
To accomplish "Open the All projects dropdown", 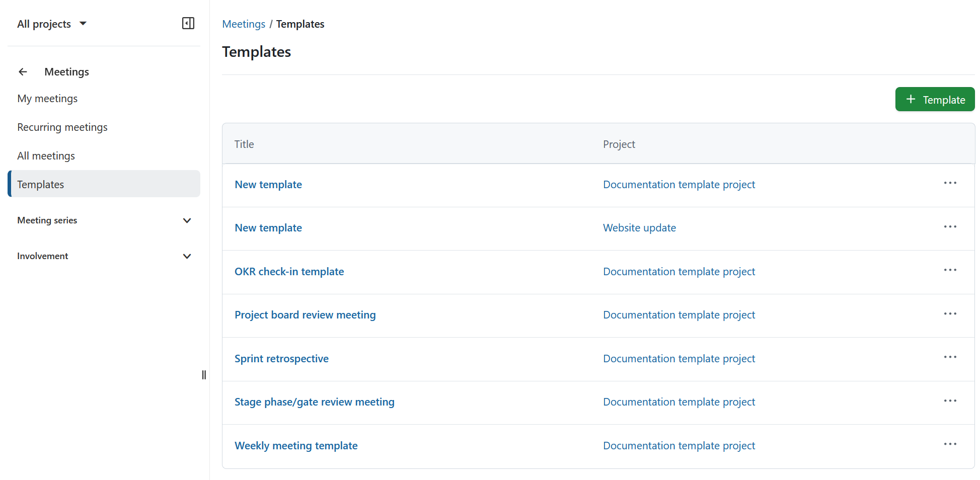I will click(x=52, y=23).
